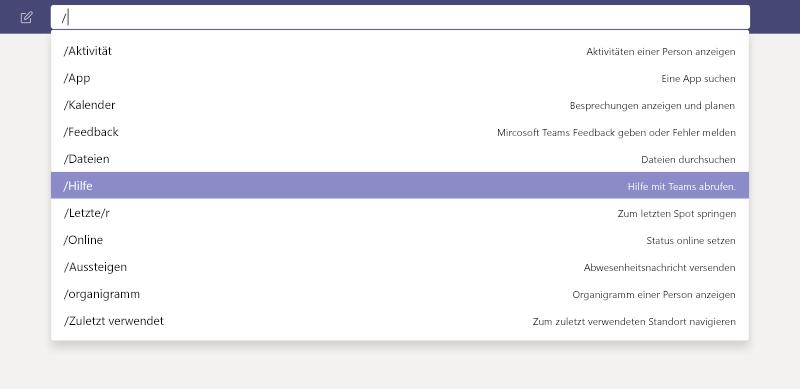Activate the highlighted /Hilfe command
The width and height of the screenshot is (800, 389).
(400, 186)
